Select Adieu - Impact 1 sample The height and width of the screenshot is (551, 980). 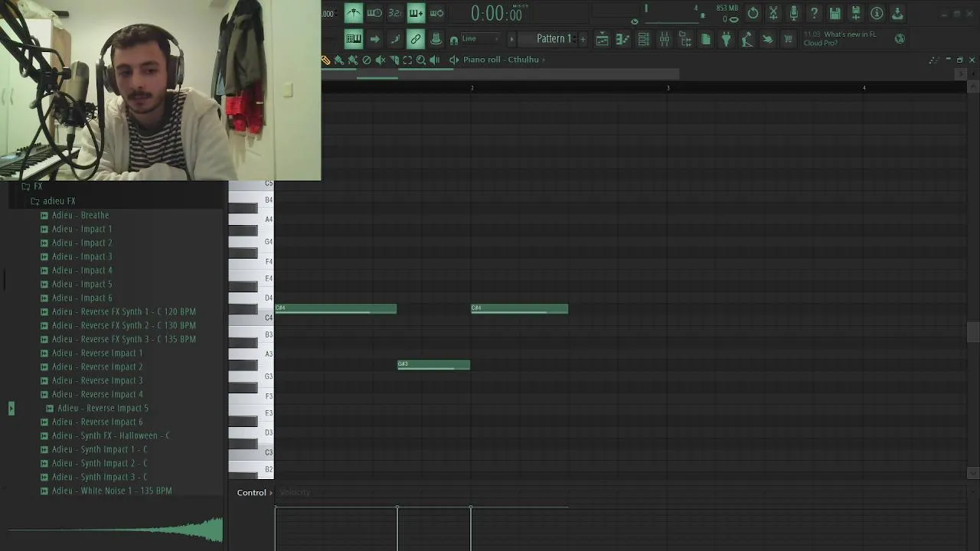click(x=82, y=229)
